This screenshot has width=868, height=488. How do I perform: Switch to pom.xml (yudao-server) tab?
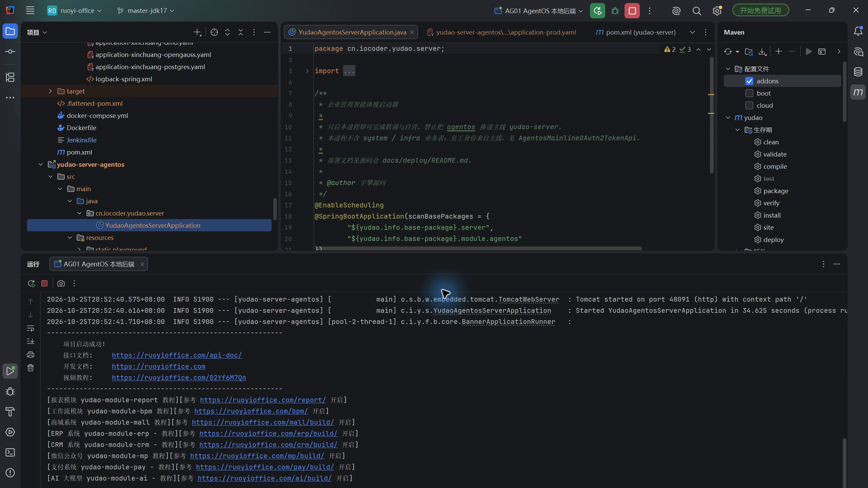click(x=636, y=32)
